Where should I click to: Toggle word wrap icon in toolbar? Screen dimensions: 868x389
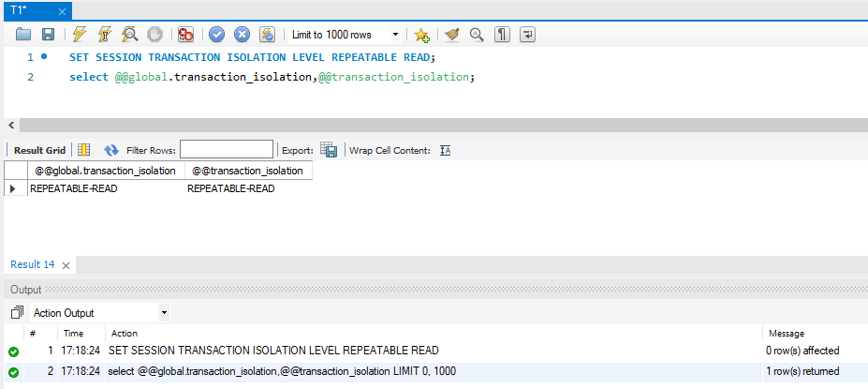click(527, 35)
